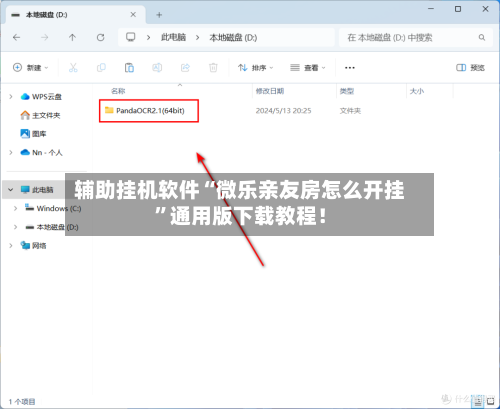Expand the WPS云盘 tree node
The height and width of the screenshot is (409, 500).
click(x=11, y=97)
